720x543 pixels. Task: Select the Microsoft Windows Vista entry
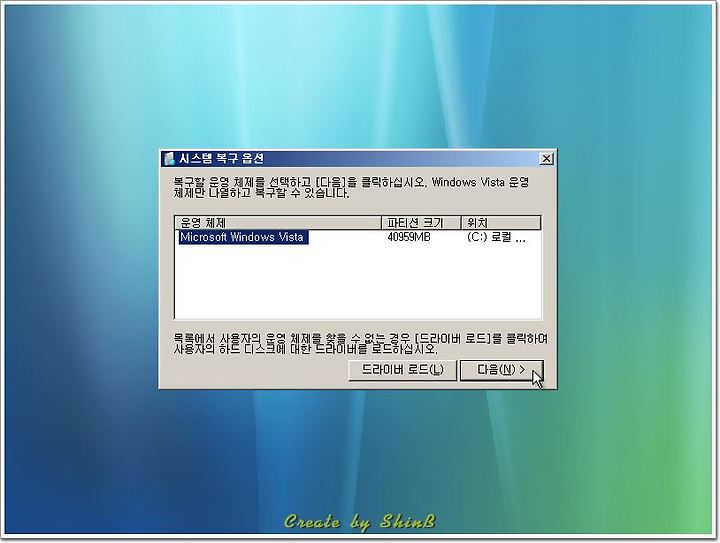point(243,237)
